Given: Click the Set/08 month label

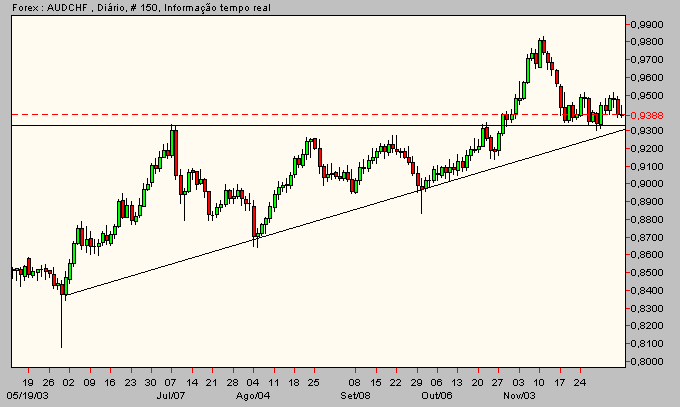Looking at the screenshot, I should (355, 396).
